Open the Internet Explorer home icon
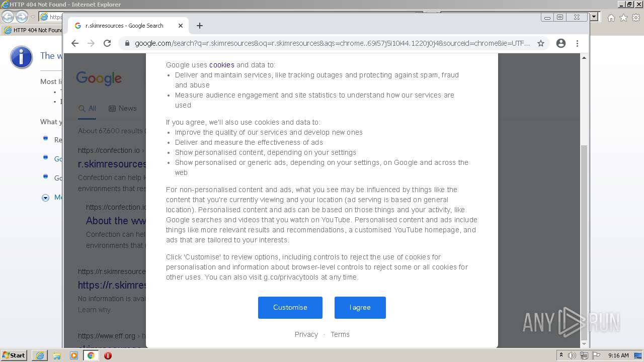Screen dimensions: 644x362 coord(611,18)
